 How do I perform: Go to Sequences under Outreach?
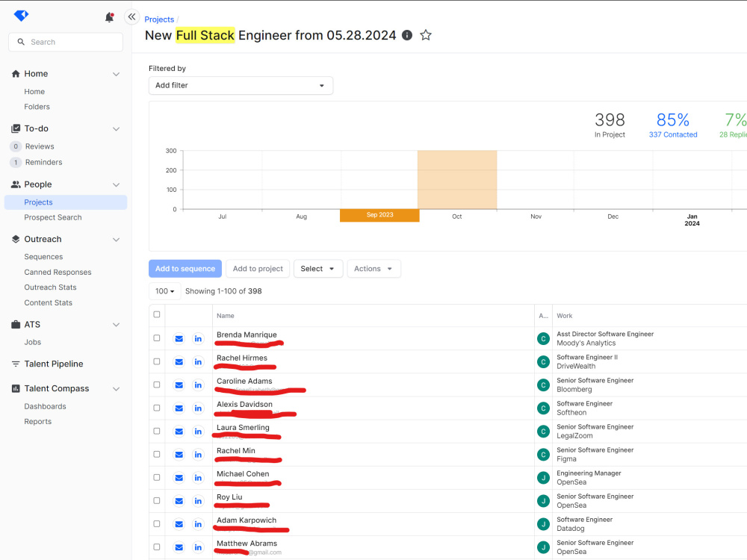(x=43, y=257)
